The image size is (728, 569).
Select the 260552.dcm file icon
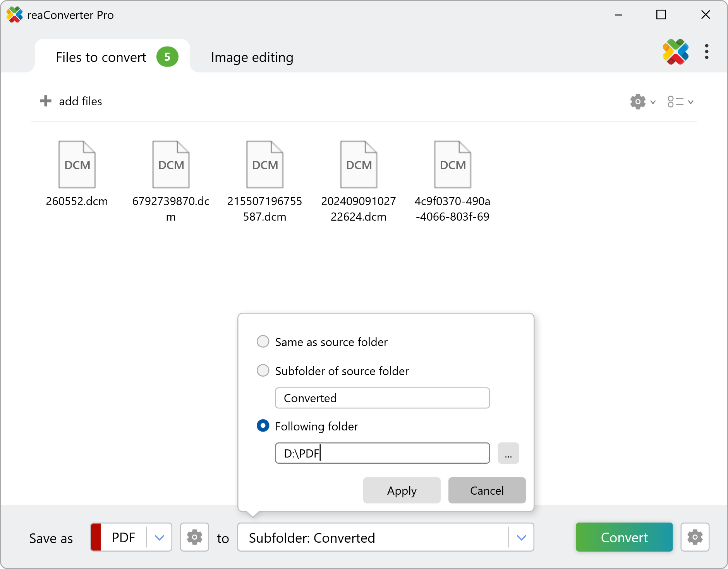(77, 164)
